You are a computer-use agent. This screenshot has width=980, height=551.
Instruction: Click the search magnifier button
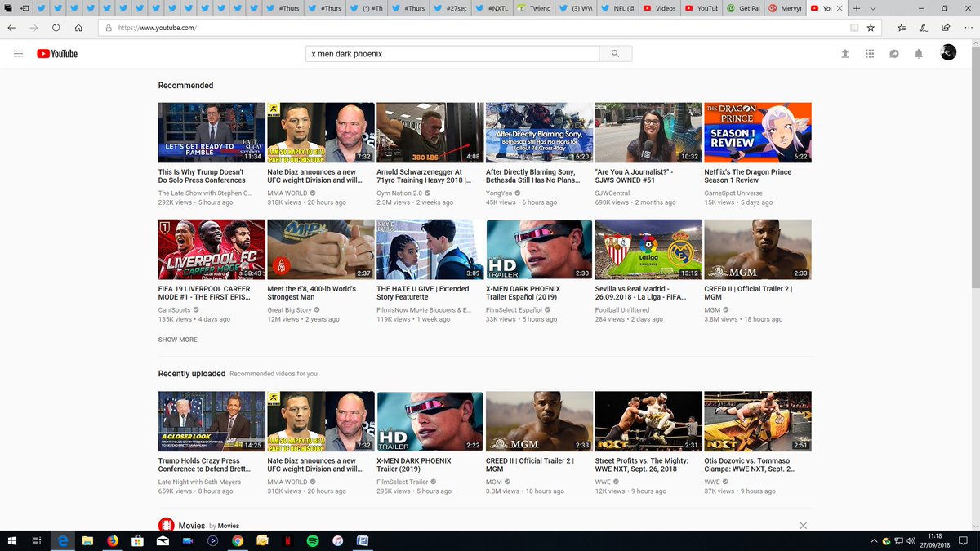[615, 54]
